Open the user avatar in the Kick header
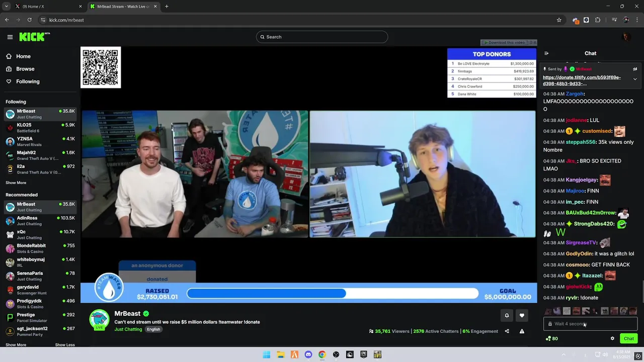 click(x=626, y=37)
